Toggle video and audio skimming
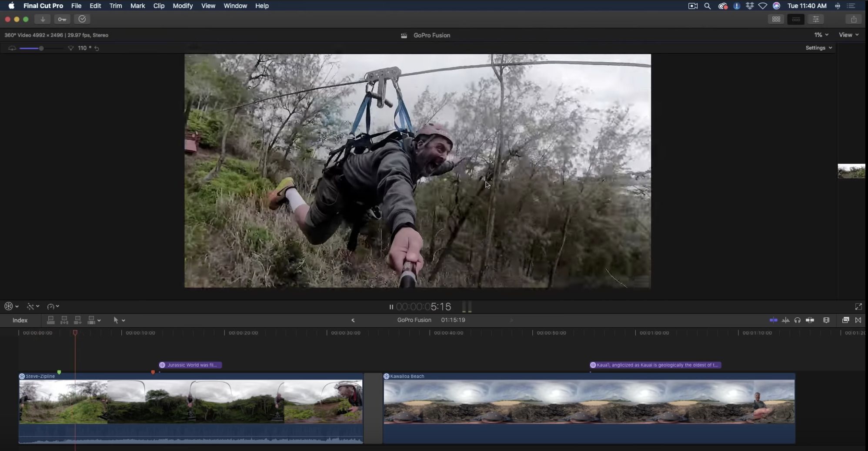This screenshot has width=868, height=451. 773,320
